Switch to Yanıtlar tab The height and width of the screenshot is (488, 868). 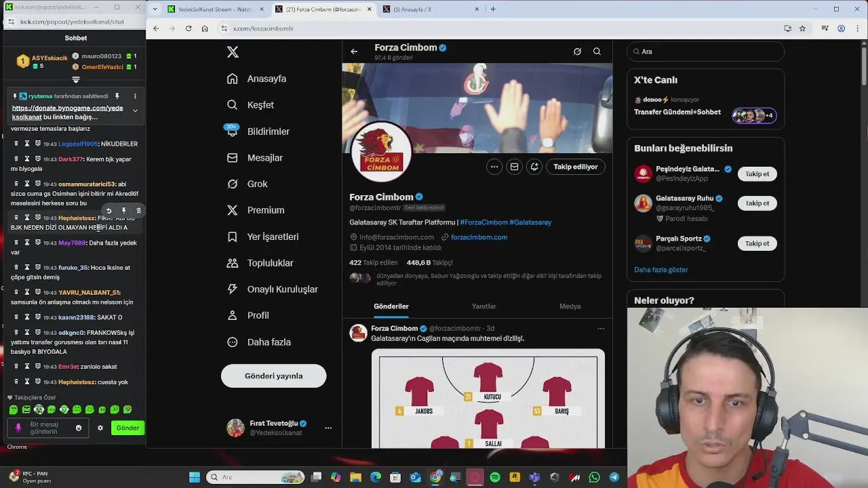coord(484,306)
